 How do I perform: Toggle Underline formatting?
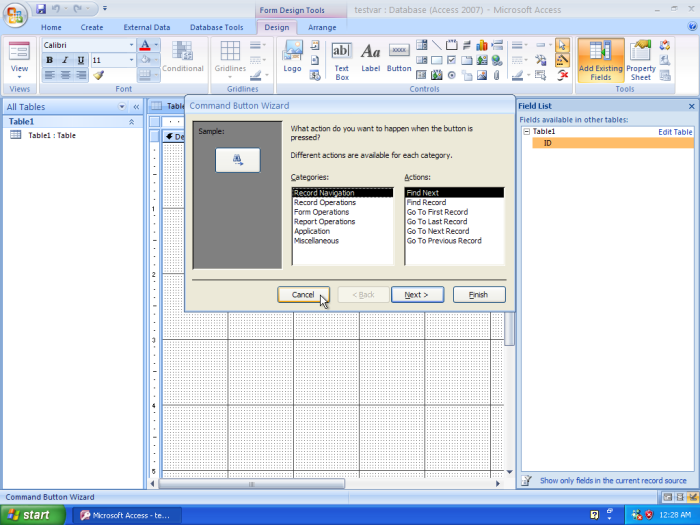[x=81, y=60]
